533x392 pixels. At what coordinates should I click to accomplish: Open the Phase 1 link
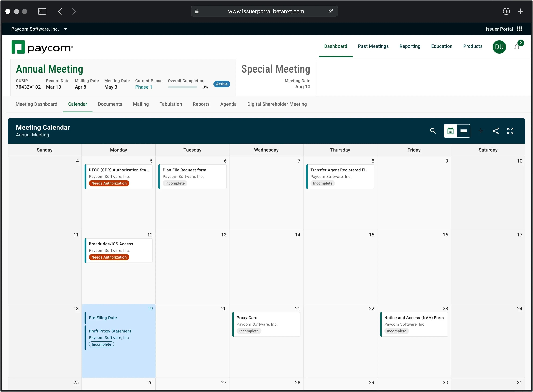[144, 87]
